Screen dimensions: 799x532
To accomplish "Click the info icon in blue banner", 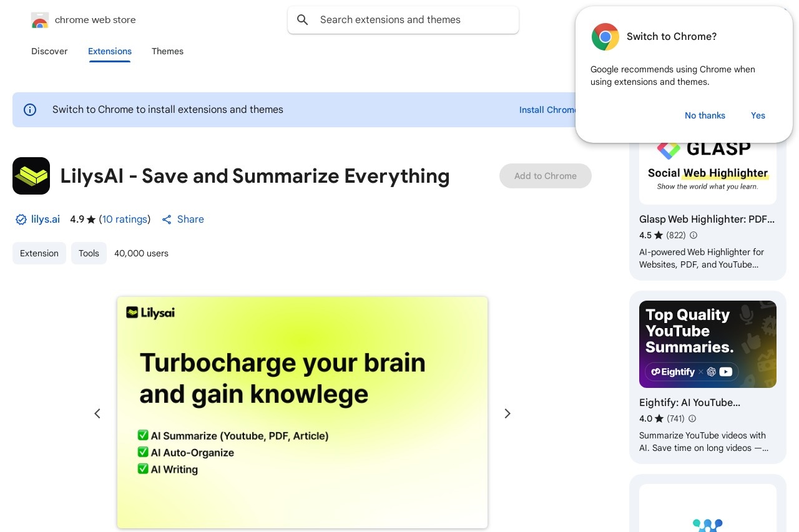I will point(30,110).
